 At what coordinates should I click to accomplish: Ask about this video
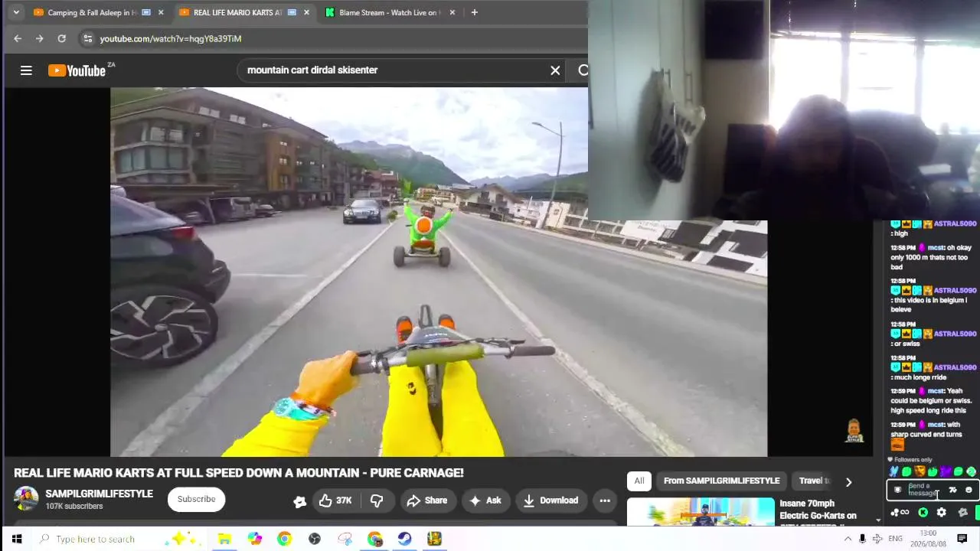(x=485, y=500)
